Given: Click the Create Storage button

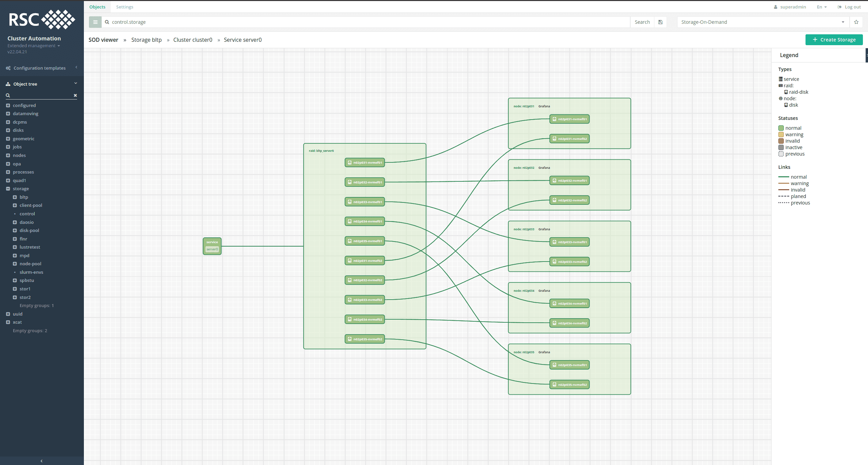Looking at the screenshot, I should pyautogui.click(x=834, y=40).
